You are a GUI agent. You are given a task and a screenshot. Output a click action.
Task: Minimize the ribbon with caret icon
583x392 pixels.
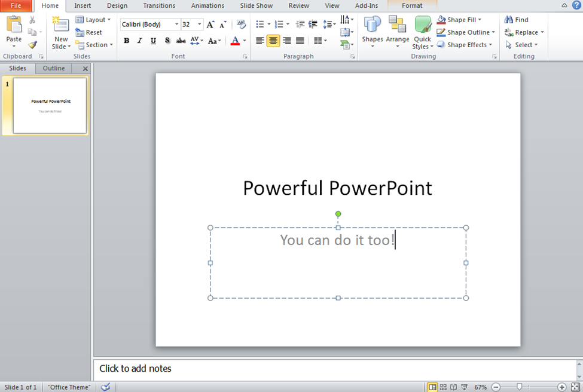click(564, 5)
